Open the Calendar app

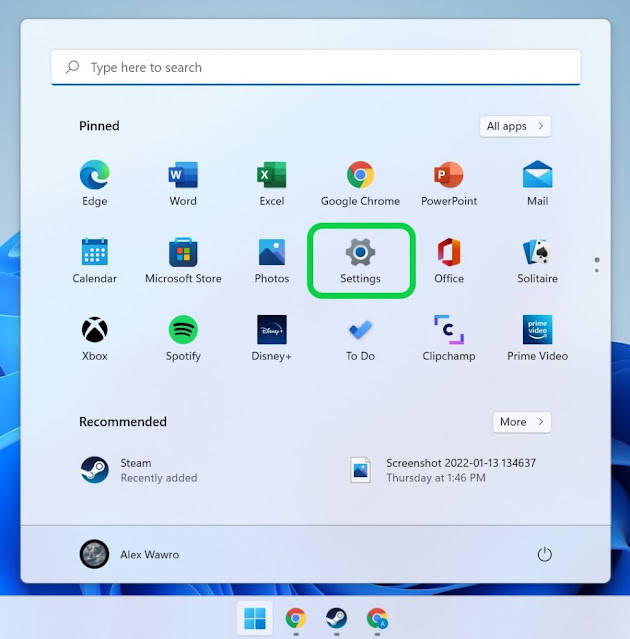point(95,261)
